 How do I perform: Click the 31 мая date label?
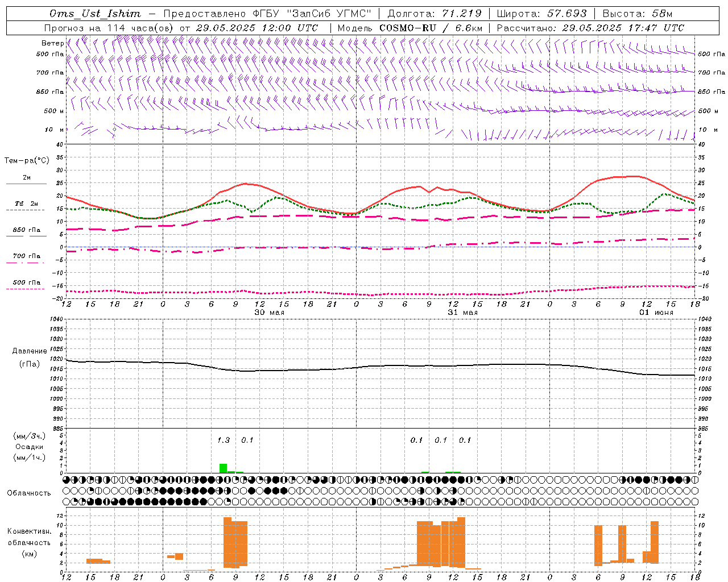[x=463, y=313]
